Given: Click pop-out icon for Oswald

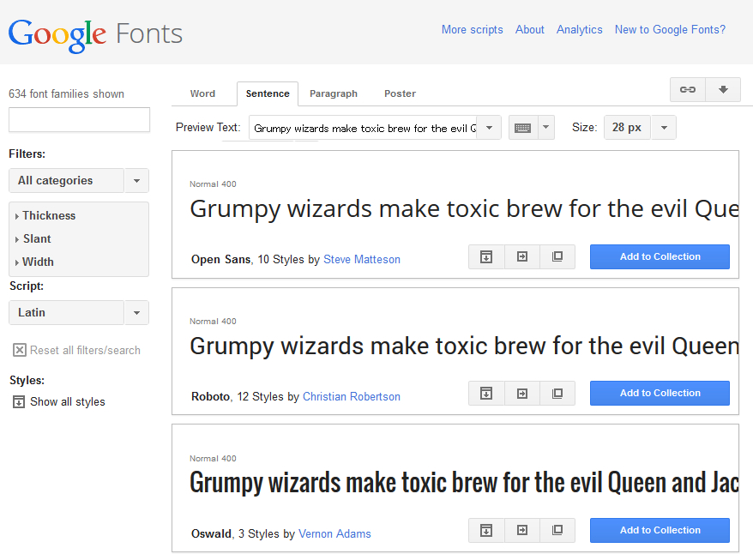Looking at the screenshot, I should tap(557, 530).
